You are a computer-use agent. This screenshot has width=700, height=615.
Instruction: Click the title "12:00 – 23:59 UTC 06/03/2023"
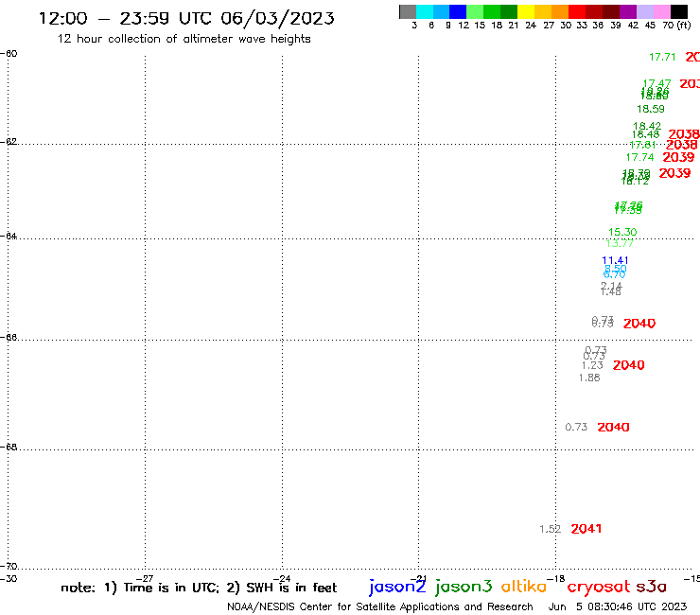click(186, 18)
